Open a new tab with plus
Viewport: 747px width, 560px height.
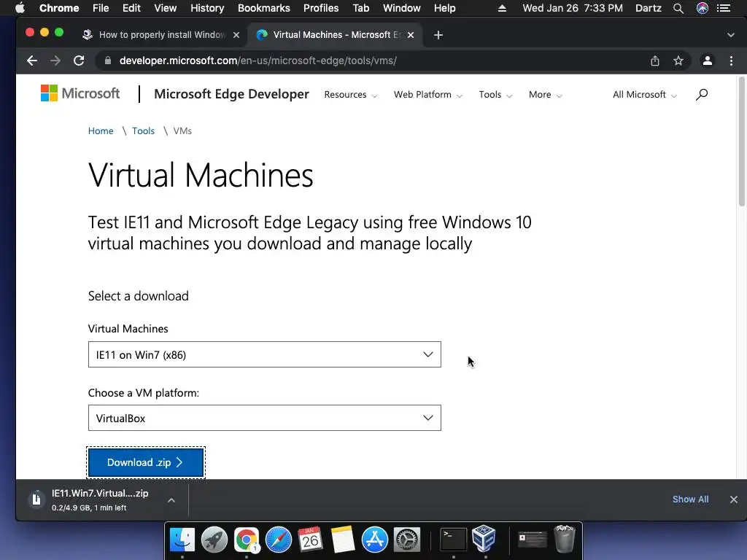point(438,35)
